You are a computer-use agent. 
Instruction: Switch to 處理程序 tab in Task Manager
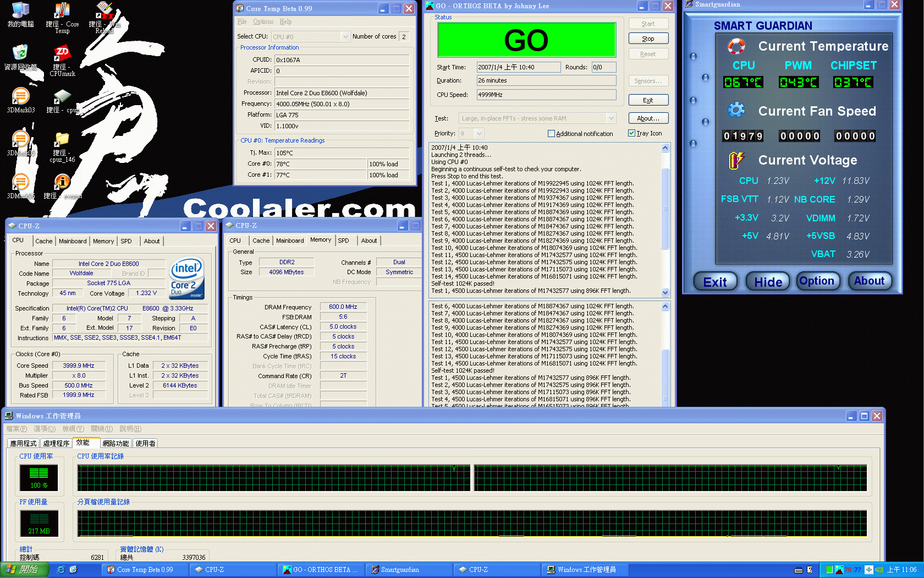pyautogui.click(x=56, y=443)
